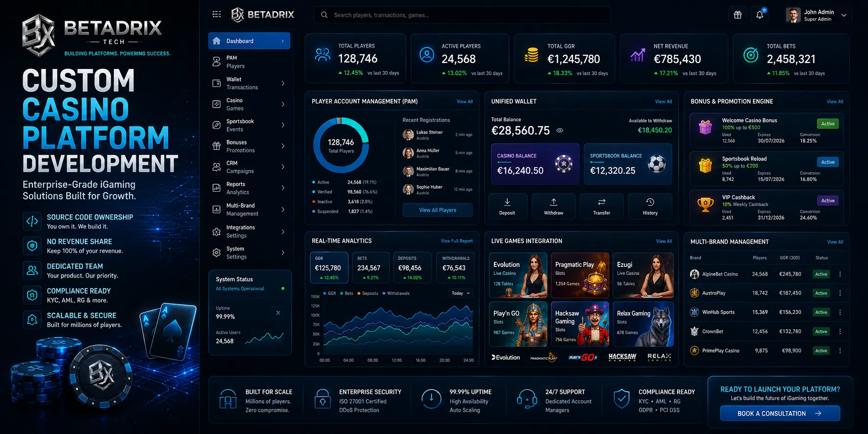
Task: Open options menu for WinHub Sports row
Action: (840, 312)
